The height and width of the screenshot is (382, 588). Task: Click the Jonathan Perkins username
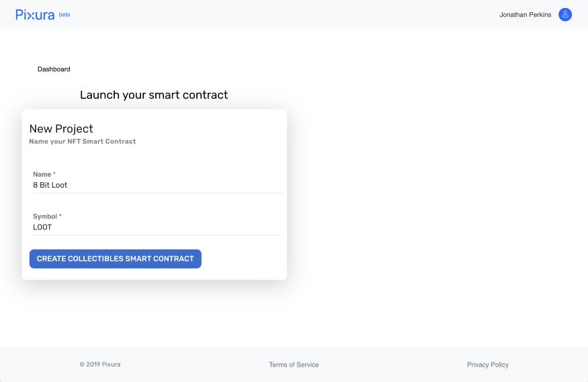pyautogui.click(x=525, y=15)
